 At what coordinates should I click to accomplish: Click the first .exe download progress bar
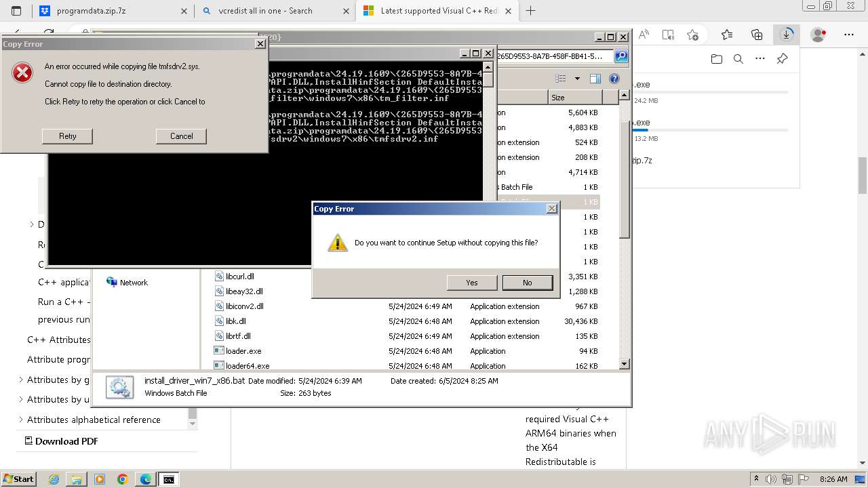[x=710, y=92]
